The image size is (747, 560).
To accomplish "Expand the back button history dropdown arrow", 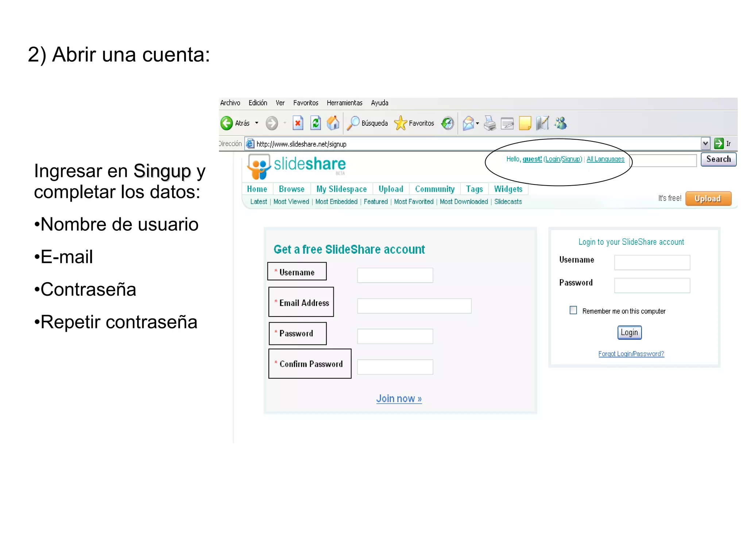I will 257,123.
